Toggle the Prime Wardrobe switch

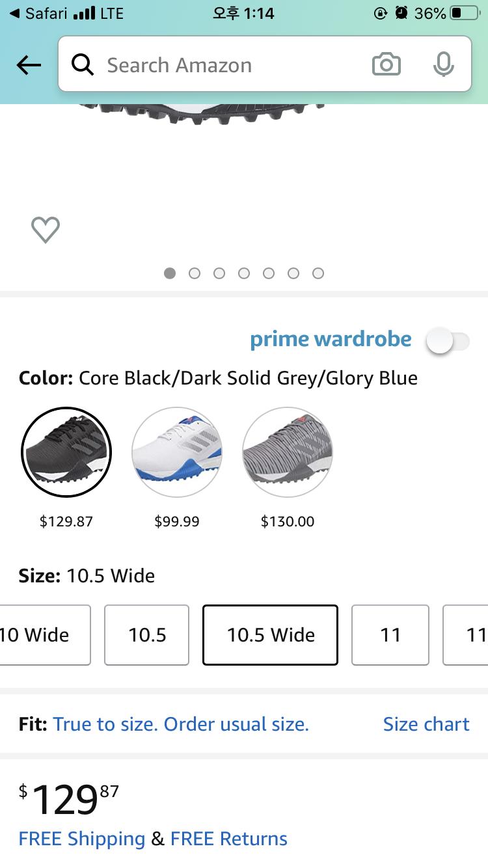(x=448, y=341)
